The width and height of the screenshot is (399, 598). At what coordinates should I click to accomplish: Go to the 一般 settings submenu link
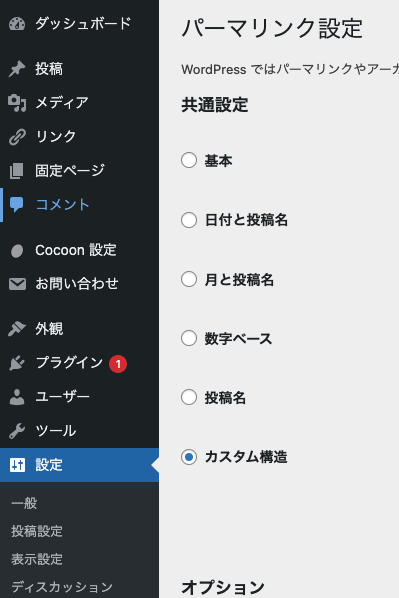pyautogui.click(x=24, y=503)
